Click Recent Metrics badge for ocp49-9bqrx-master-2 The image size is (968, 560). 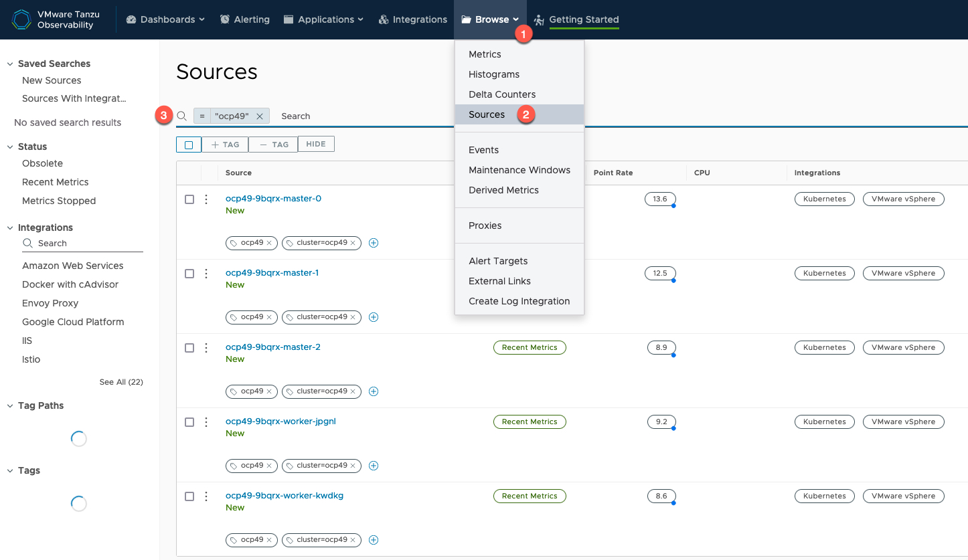click(530, 347)
